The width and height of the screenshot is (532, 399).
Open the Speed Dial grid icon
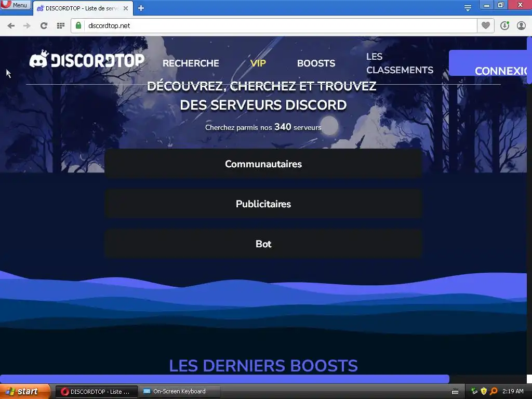point(61,26)
